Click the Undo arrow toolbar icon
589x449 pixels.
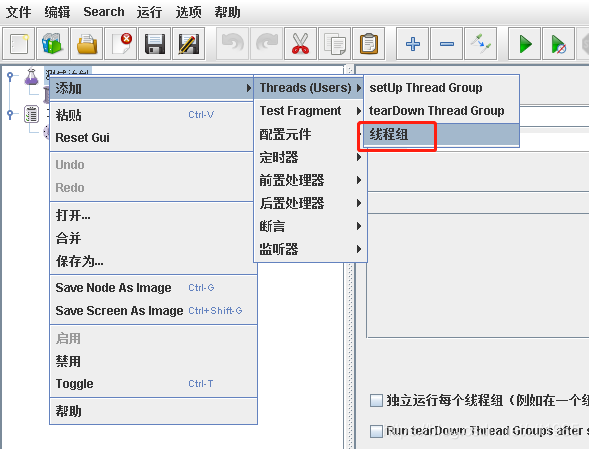click(x=233, y=44)
